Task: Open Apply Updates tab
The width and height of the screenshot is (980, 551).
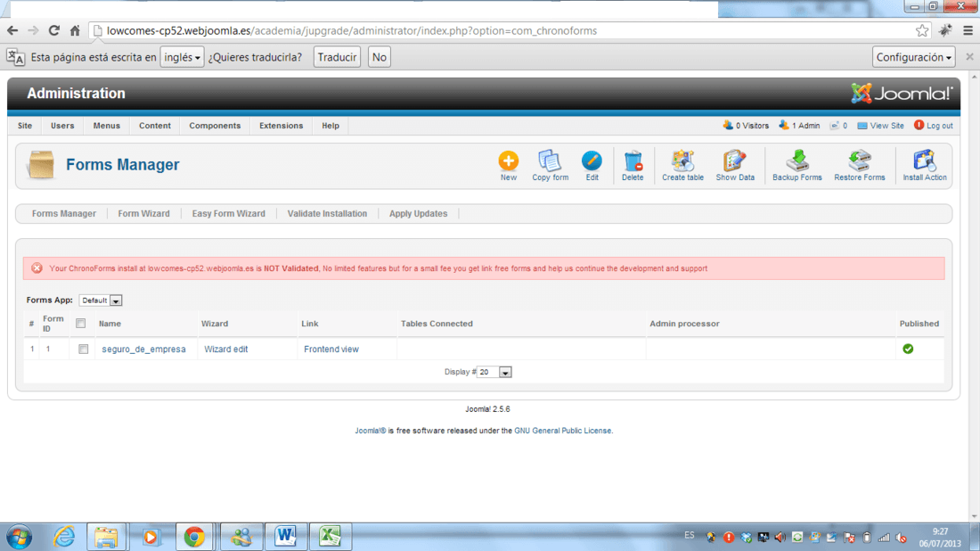Action: click(x=418, y=214)
